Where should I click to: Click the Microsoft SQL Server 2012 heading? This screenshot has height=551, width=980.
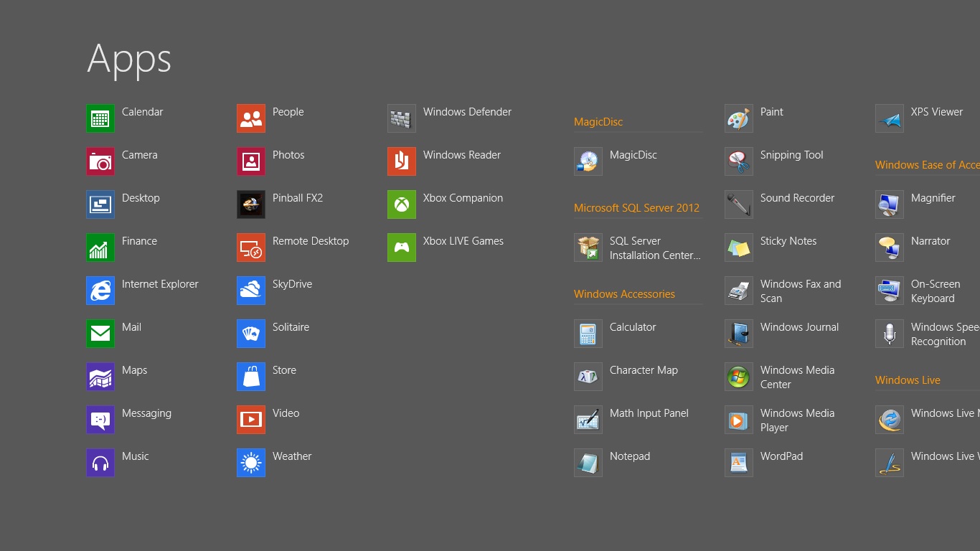click(636, 208)
